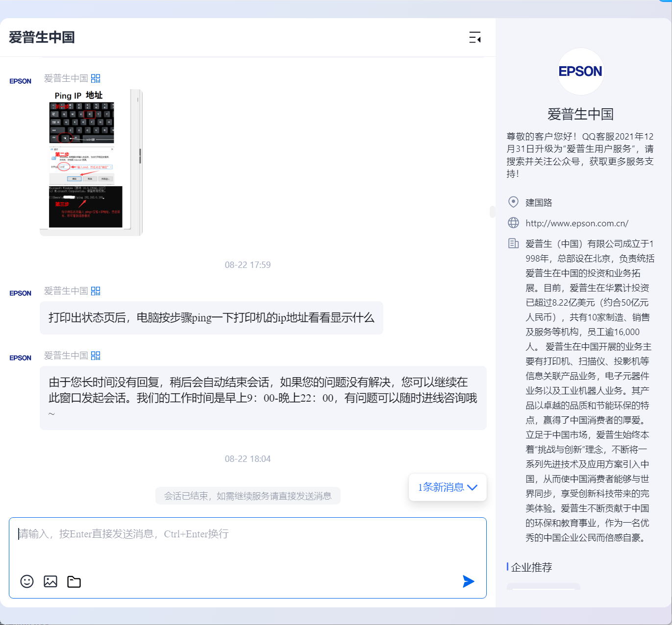Click the 建国路 address text

pyautogui.click(x=539, y=202)
